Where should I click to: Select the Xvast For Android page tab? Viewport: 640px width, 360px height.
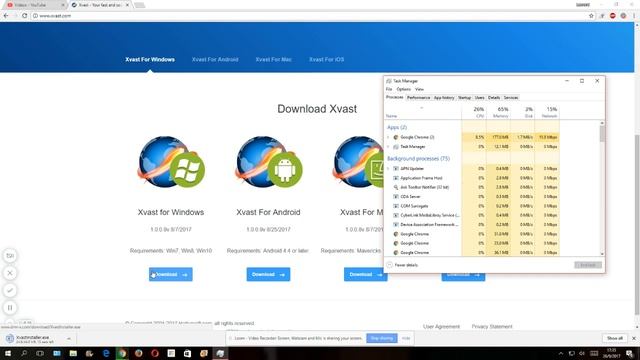pyautogui.click(x=215, y=60)
